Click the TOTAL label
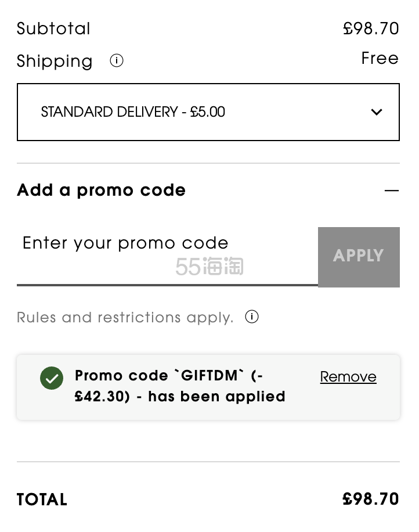 [x=42, y=500]
